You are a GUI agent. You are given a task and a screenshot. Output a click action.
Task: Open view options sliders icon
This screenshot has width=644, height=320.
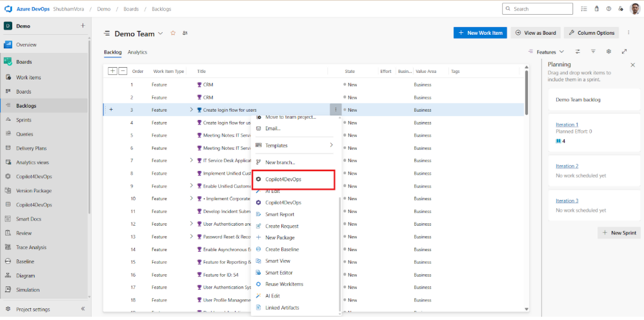[578, 52]
